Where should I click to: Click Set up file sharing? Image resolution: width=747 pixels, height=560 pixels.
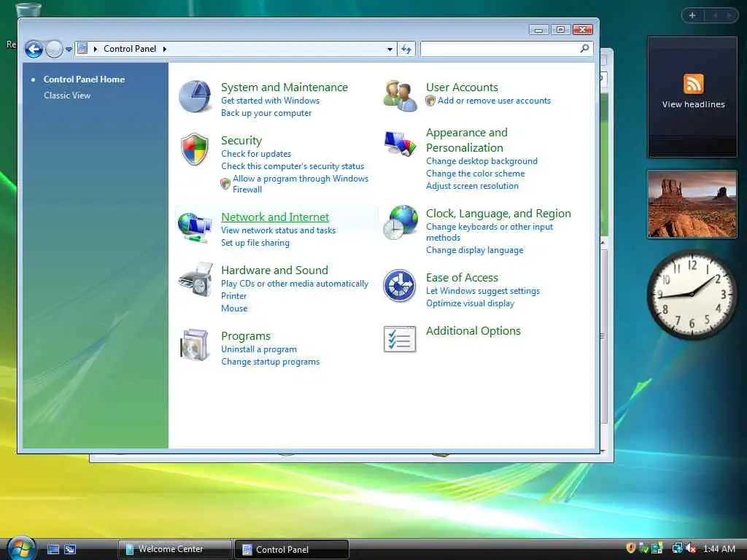(x=255, y=242)
